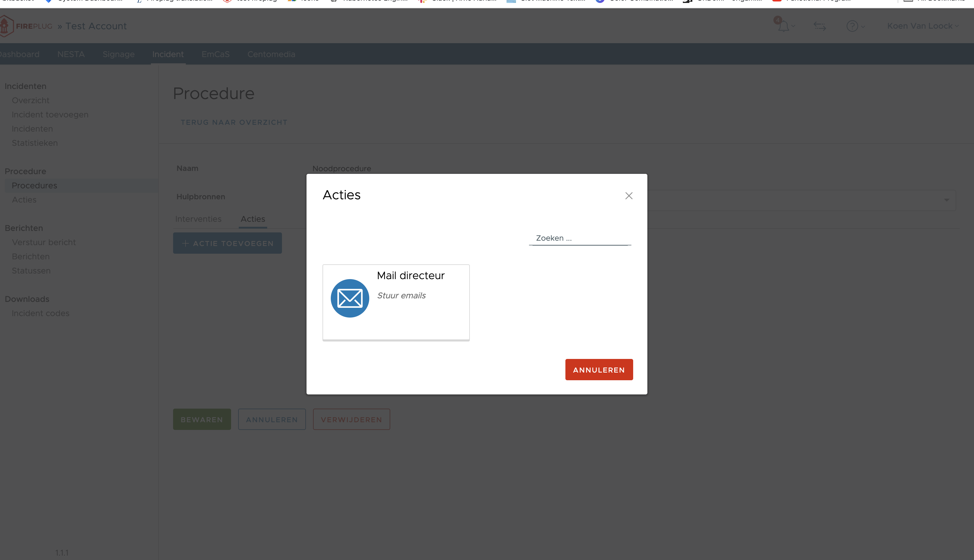The image size is (974, 560).
Task: Click the Fireplug logo icon
Action: click(x=5, y=26)
